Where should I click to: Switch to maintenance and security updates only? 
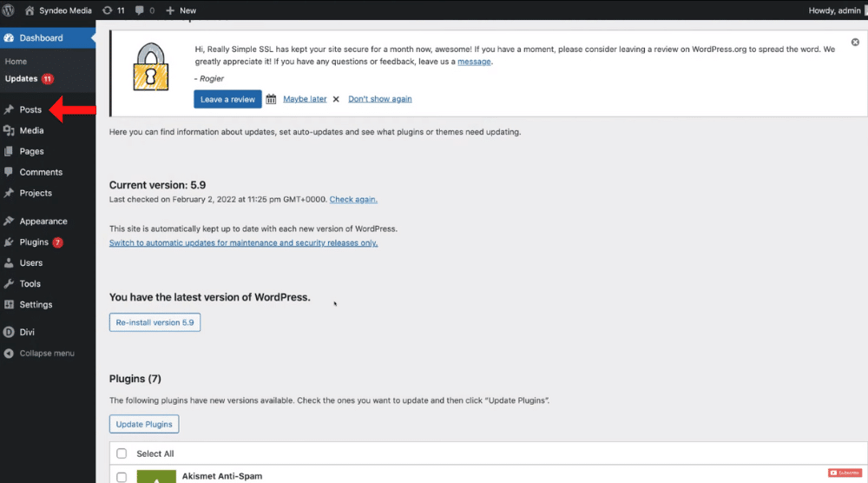[x=244, y=242]
